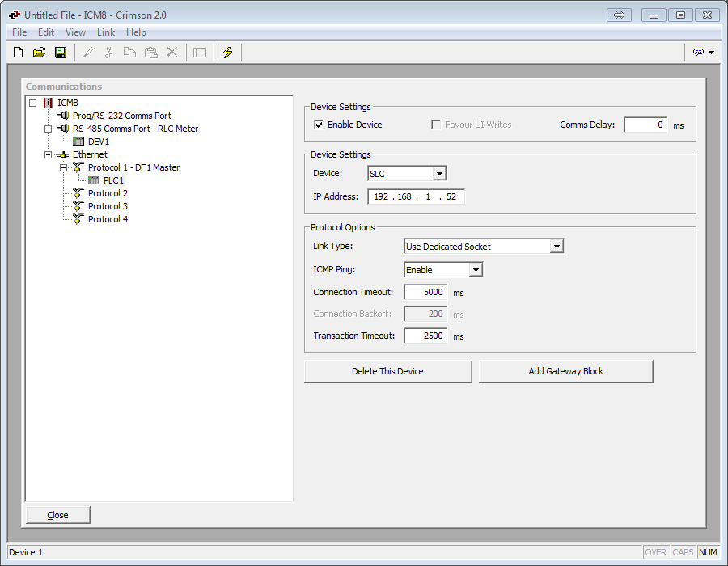The width and height of the screenshot is (728, 566).
Task: Click the ICM8 device icon in tree
Action: [48, 103]
